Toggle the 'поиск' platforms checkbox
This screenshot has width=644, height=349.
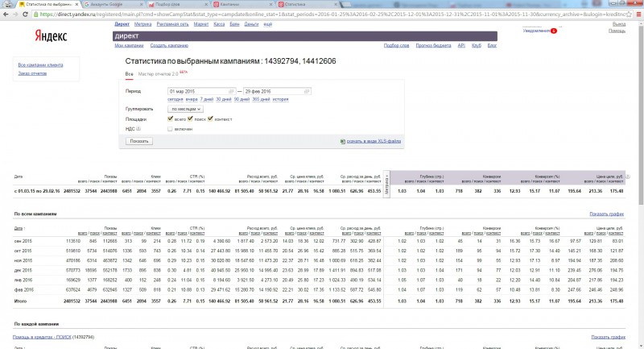190,118
